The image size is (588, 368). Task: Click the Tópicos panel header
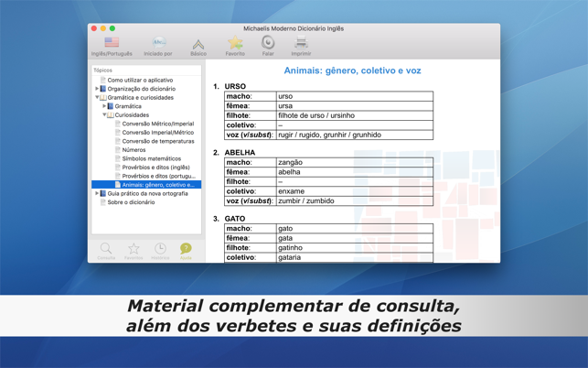(x=146, y=70)
